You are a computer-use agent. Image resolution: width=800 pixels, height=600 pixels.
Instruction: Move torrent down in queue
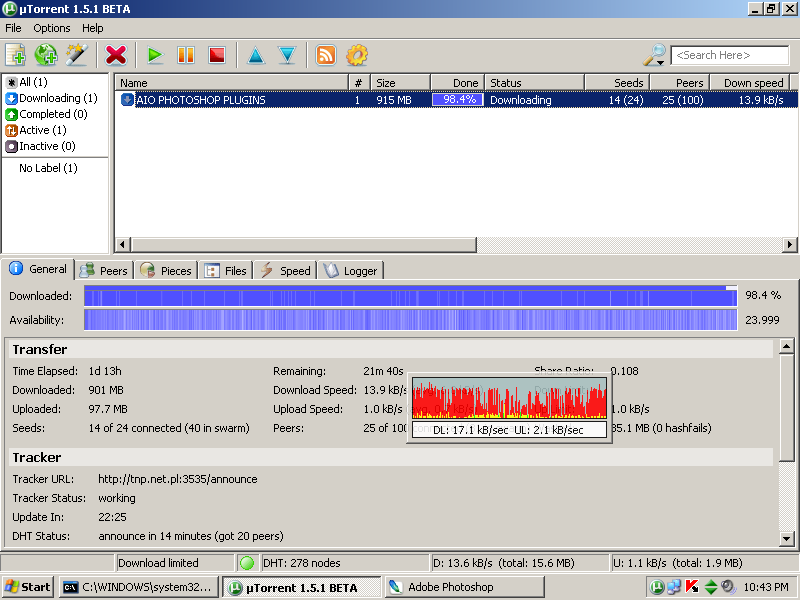(x=286, y=55)
